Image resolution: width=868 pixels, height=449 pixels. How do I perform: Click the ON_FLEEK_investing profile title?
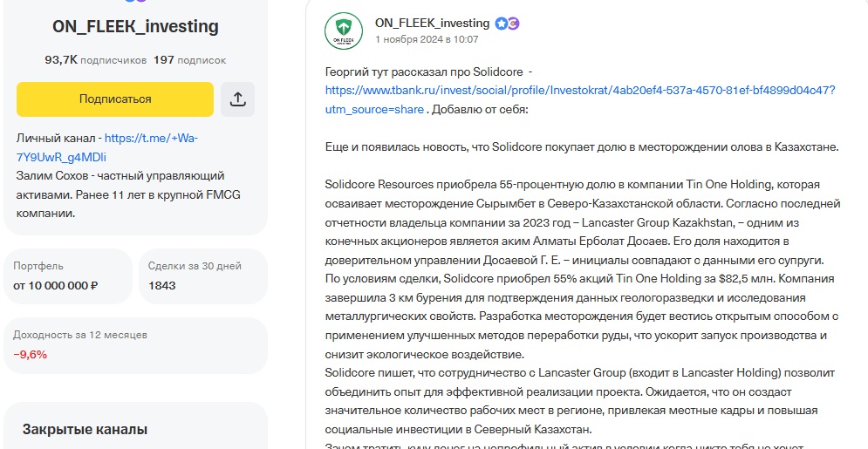point(135,27)
